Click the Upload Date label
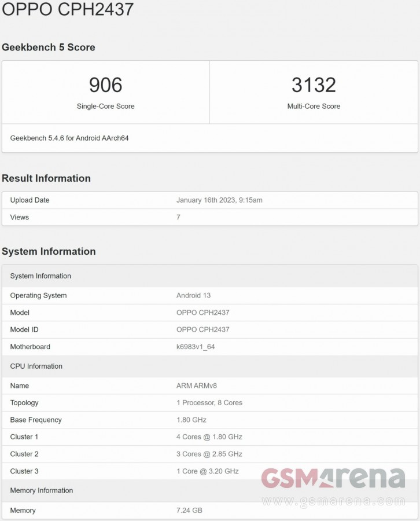 (30, 200)
